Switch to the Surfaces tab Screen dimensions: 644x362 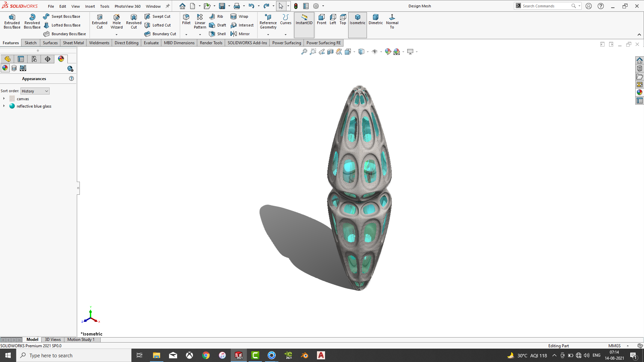(x=50, y=43)
